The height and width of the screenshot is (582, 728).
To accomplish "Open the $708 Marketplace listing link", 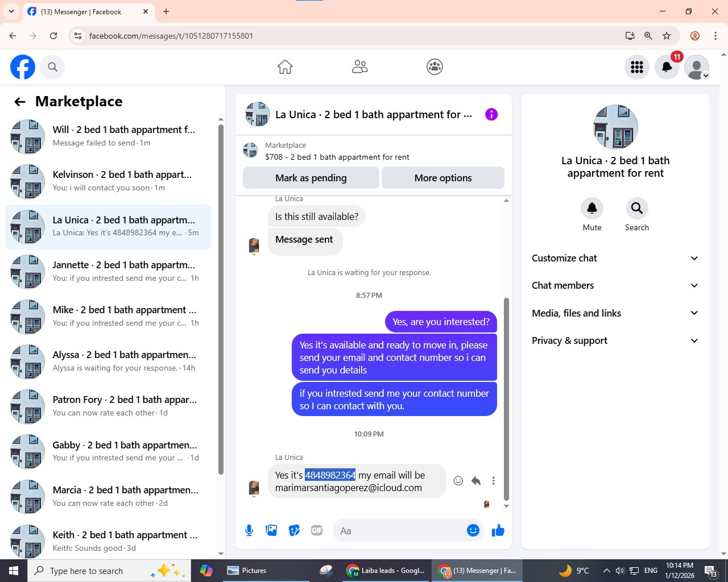I will point(337,157).
